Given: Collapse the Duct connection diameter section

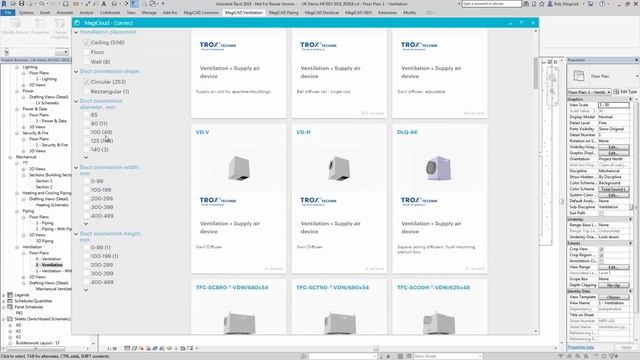Looking at the screenshot, I should pyautogui.click(x=76, y=101).
